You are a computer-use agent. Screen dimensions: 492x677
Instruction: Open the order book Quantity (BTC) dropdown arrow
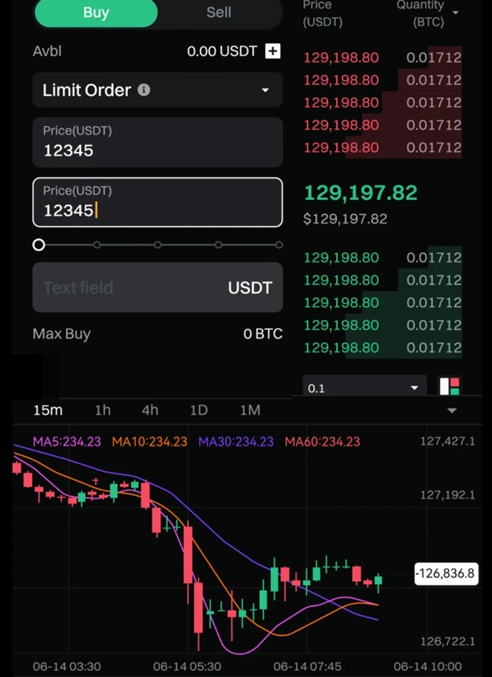[455, 13]
